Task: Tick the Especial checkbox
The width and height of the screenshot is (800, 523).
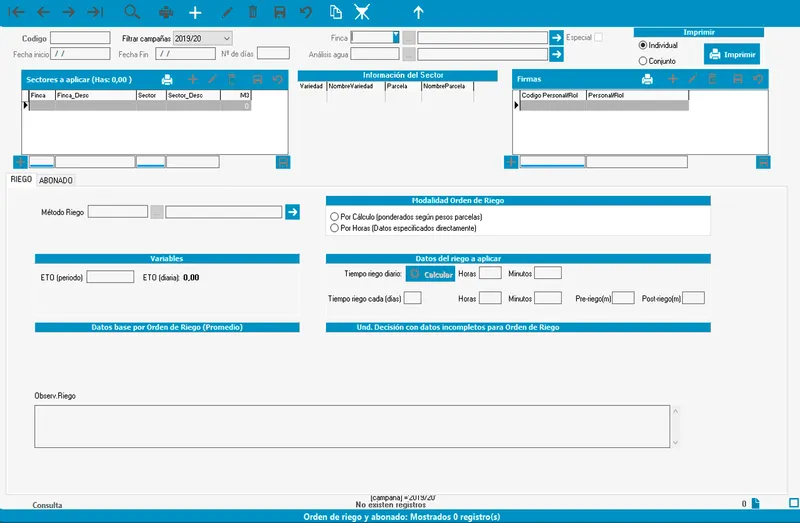Action: pos(598,37)
